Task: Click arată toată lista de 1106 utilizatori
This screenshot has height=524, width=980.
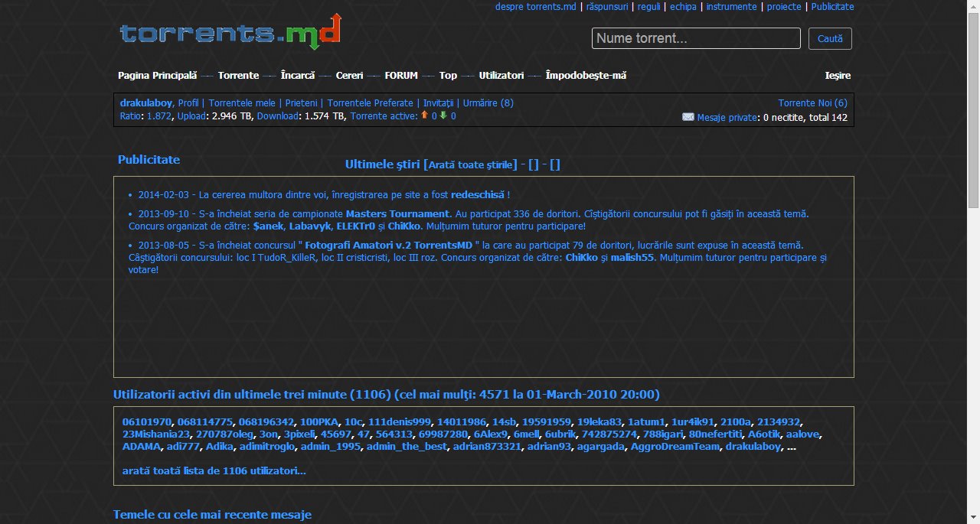Action: (214, 470)
